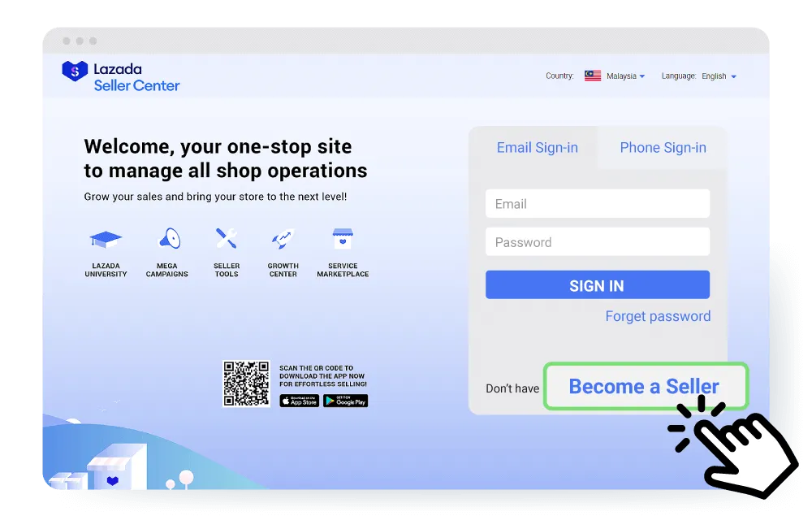The width and height of the screenshot is (812, 516).
Task: Click the app download QR code
Action: click(246, 384)
